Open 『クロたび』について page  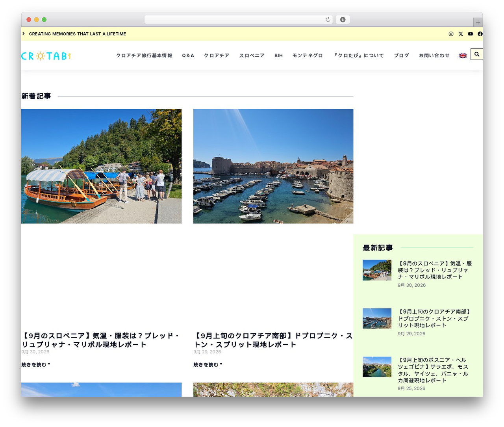pyautogui.click(x=358, y=56)
